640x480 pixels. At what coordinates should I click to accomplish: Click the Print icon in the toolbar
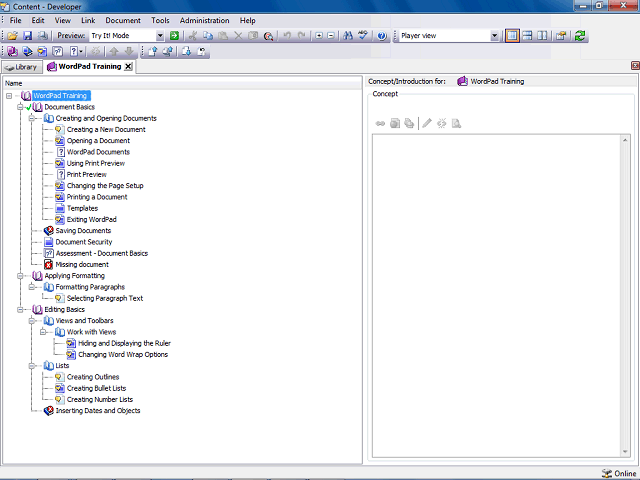click(x=42, y=36)
